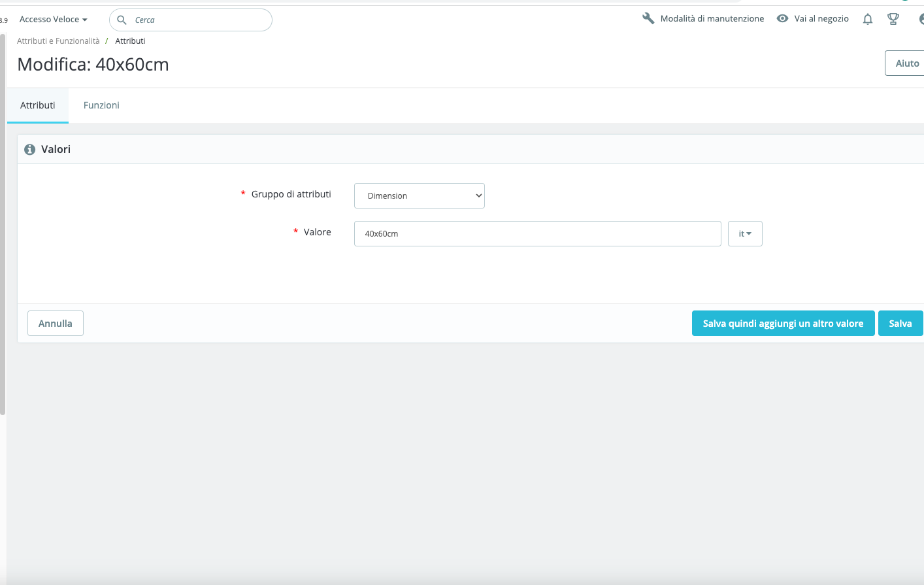Select the Attributi tab

(x=38, y=105)
